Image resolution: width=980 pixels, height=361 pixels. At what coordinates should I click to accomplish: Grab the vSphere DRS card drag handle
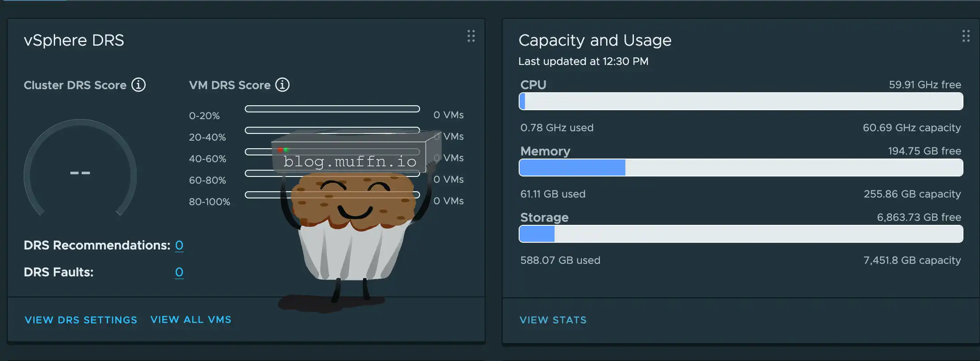(x=471, y=36)
